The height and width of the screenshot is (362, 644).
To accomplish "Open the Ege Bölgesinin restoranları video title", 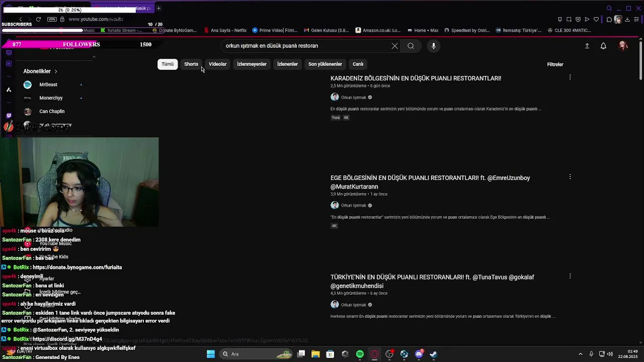I will [430, 182].
